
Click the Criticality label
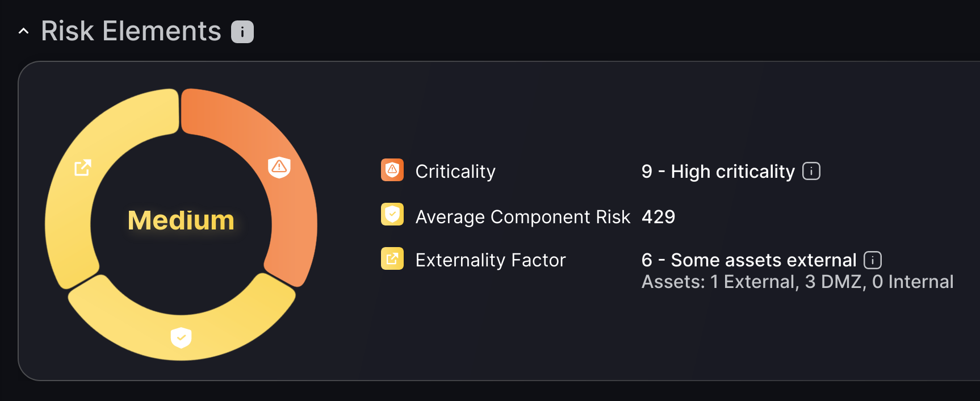click(455, 172)
